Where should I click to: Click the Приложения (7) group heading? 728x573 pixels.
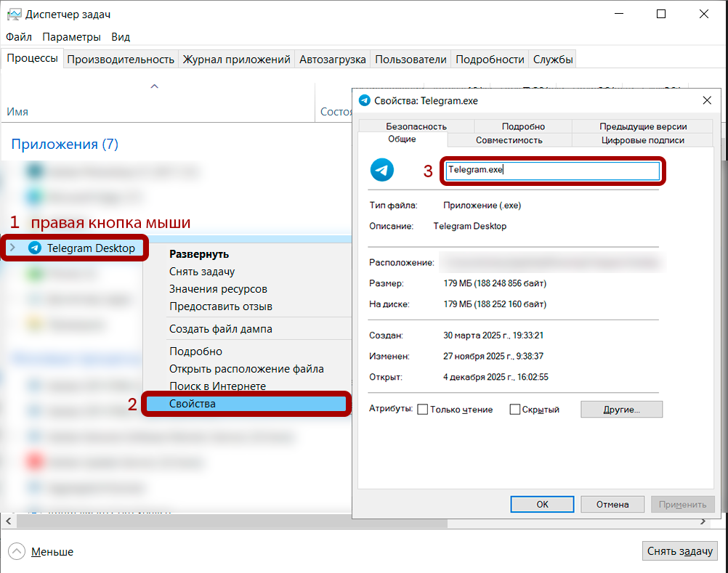(65, 144)
